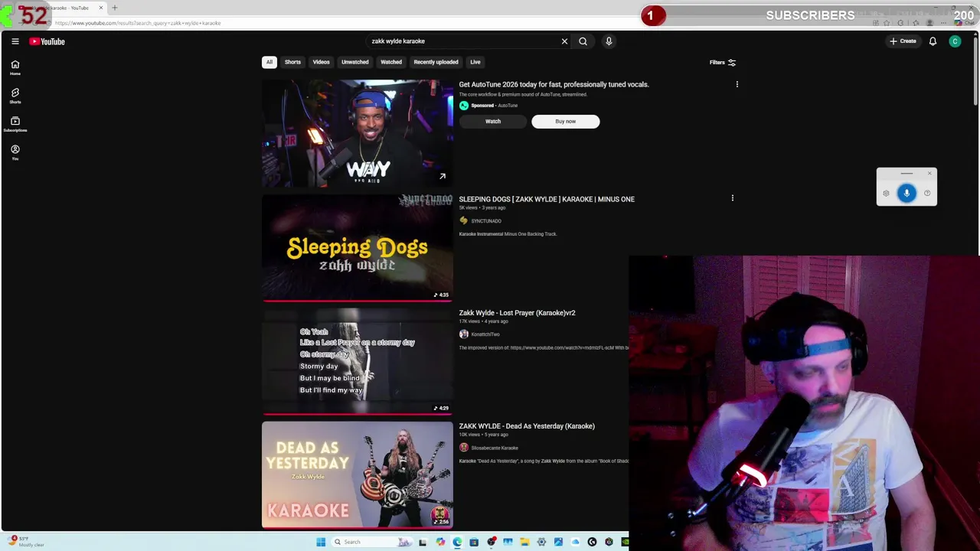Open Dead As Yesterday karaoke title
The height and width of the screenshot is (551, 980).
[x=527, y=425]
